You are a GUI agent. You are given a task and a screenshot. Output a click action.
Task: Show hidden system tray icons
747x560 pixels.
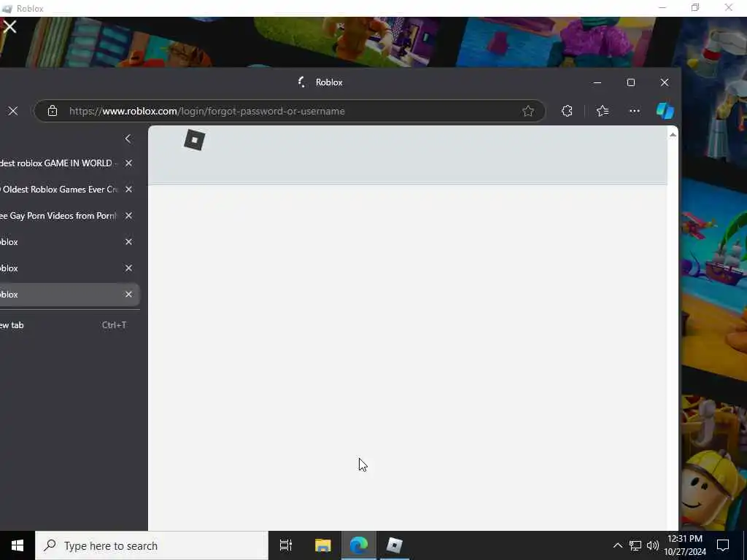pos(617,545)
